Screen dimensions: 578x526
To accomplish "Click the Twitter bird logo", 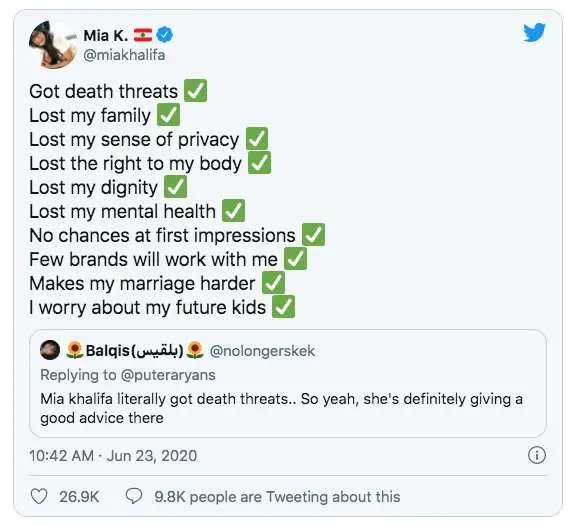I will click(x=534, y=32).
